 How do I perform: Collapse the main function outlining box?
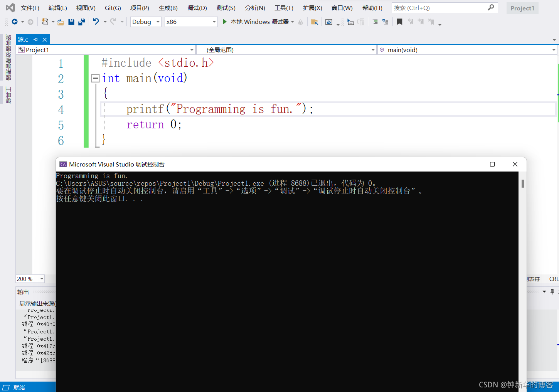pos(95,78)
